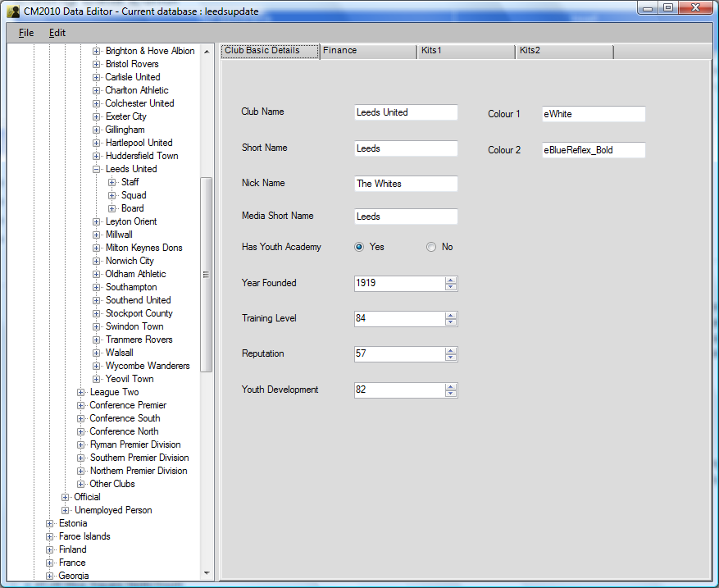719x588 pixels.
Task: Click the tree panel scrollbar thumb
Action: [207, 274]
